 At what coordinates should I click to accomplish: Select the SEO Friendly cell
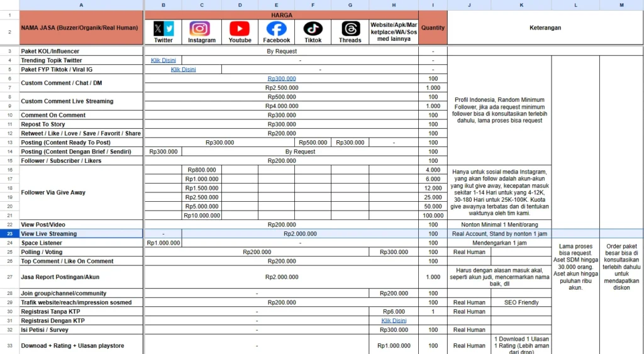click(521, 302)
